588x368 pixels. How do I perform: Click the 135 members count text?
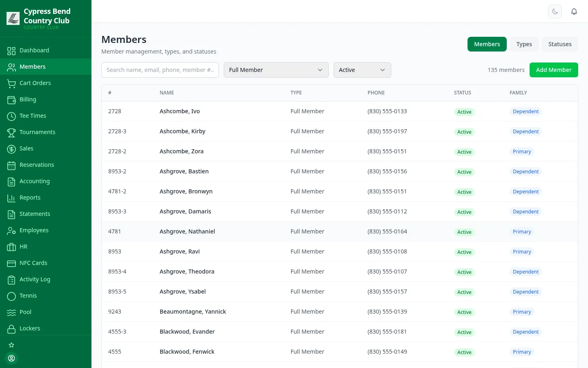tap(506, 70)
